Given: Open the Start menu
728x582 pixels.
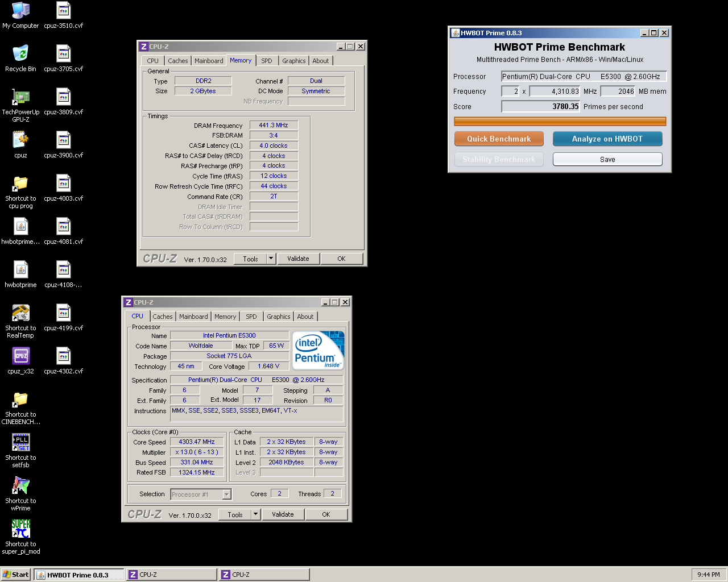Looking at the screenshot, I should tap(15, 575).
